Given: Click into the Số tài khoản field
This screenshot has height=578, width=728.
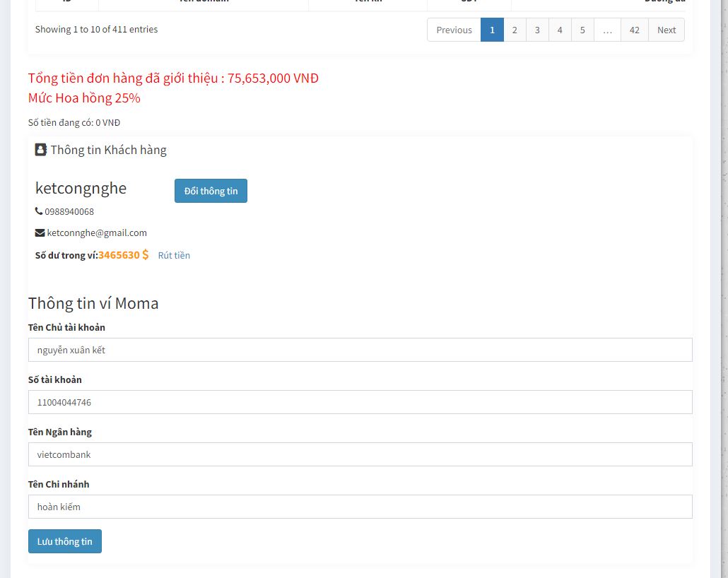Looking at the screenshot, I should click(360, 402).
